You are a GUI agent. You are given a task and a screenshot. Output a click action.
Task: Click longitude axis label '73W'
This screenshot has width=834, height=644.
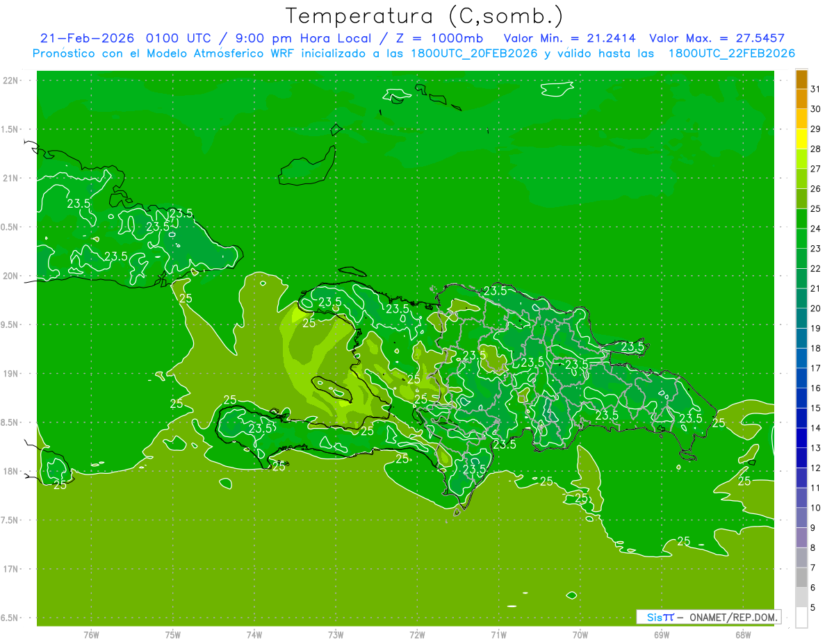(x=336, y=634)
